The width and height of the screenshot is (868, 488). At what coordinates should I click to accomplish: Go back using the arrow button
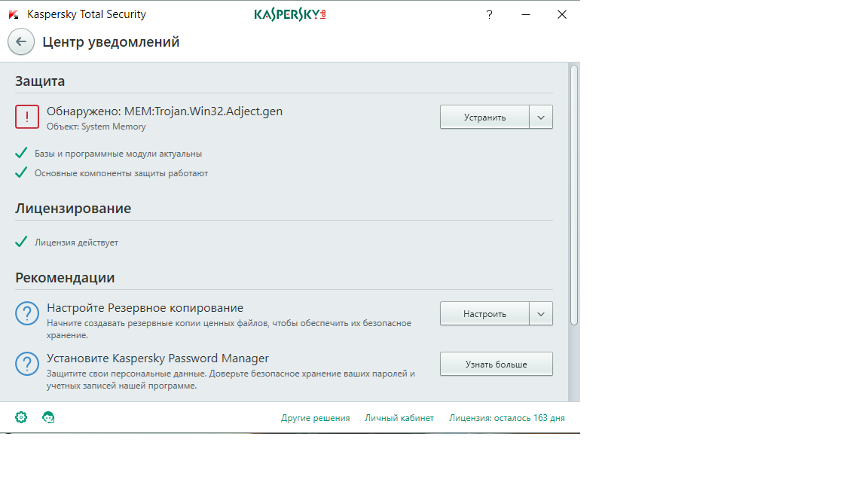coord(21,41)
